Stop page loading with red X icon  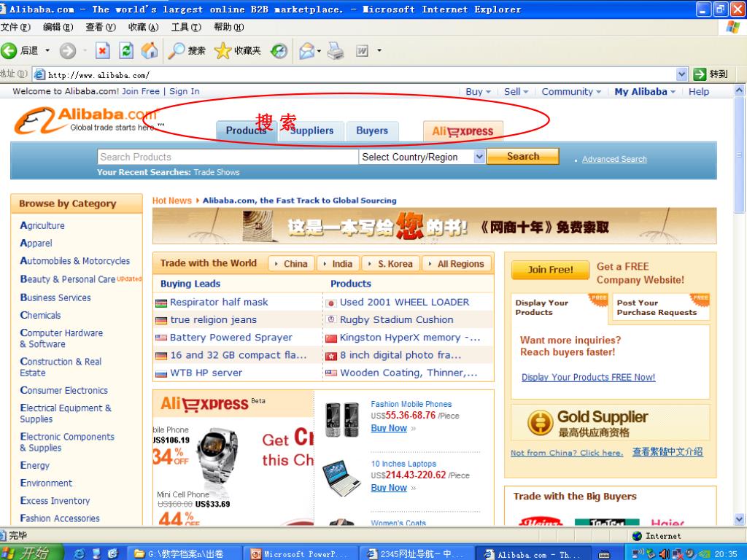click(x=102, y=50)
